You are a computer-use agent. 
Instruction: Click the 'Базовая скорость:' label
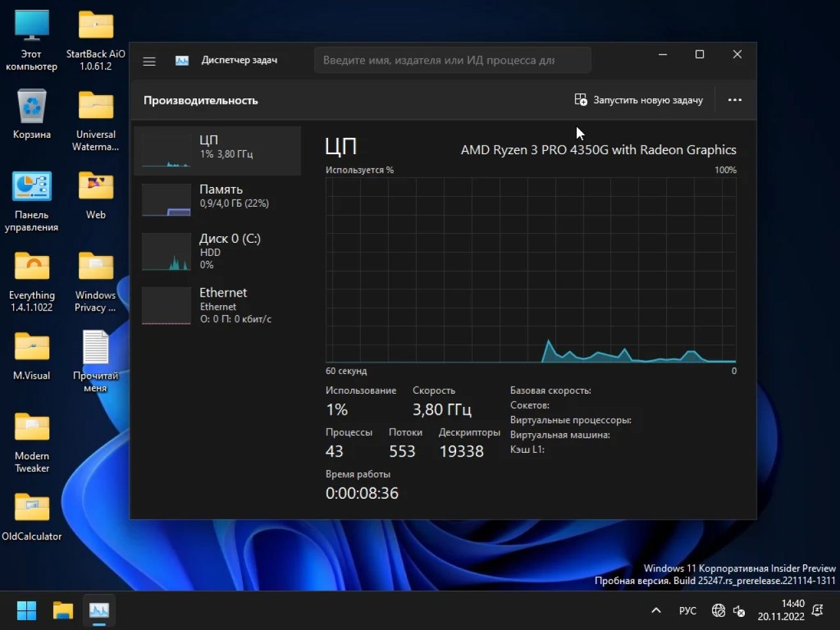click(x=550, y=390)
